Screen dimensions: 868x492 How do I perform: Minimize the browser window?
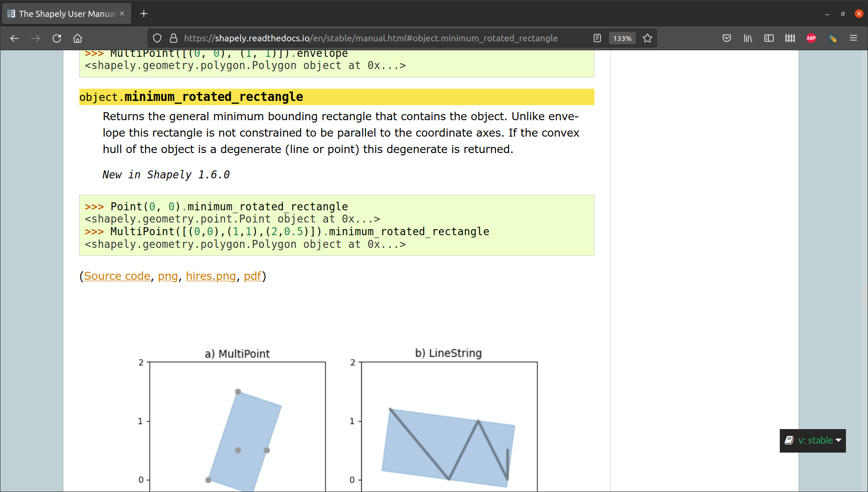pos(827,14)
